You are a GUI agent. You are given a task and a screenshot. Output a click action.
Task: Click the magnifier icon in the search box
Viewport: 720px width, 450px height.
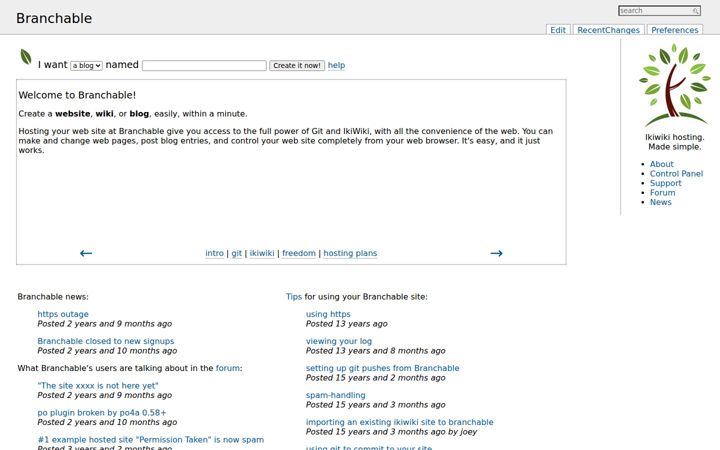click(696, 11)
